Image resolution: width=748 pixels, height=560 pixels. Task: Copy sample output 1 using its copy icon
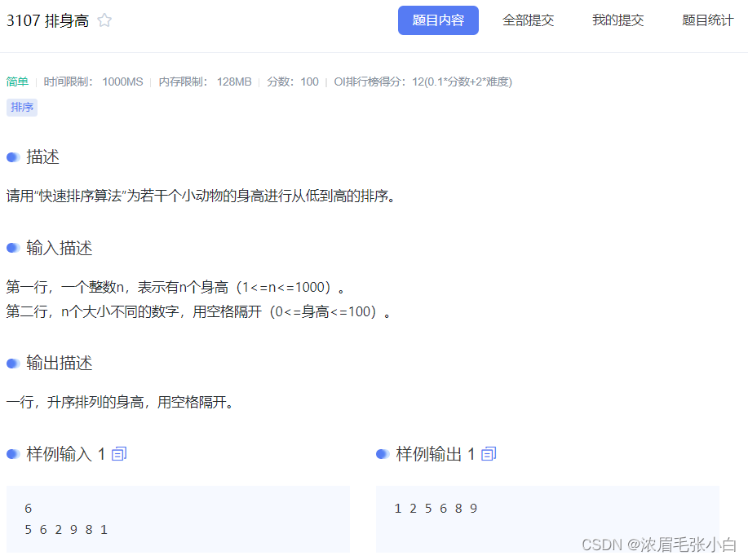pyautogui.click(x=489, y=454)
